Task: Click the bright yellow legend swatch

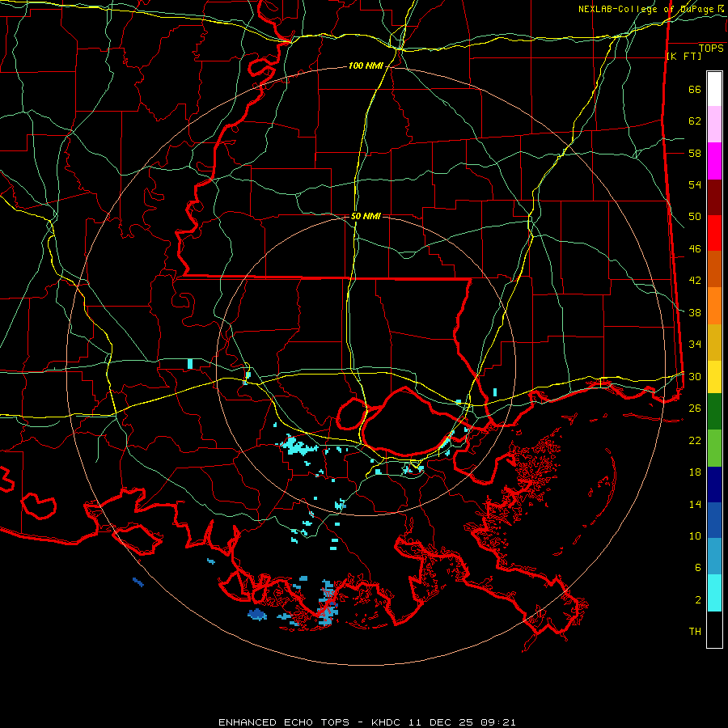Action: click(x=714, y=377)
